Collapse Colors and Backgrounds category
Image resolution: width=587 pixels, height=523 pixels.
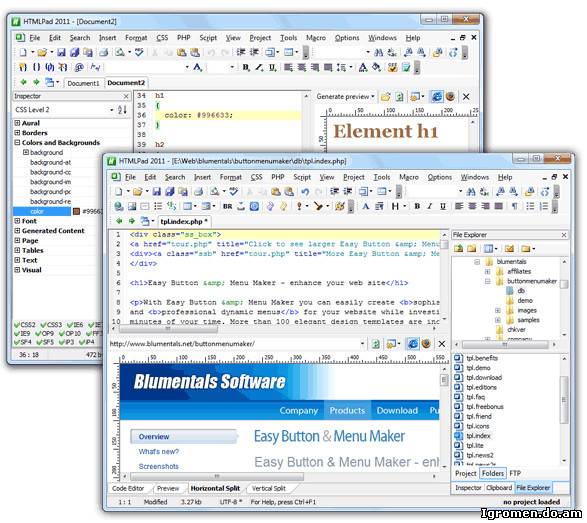(x=17, y=143)
